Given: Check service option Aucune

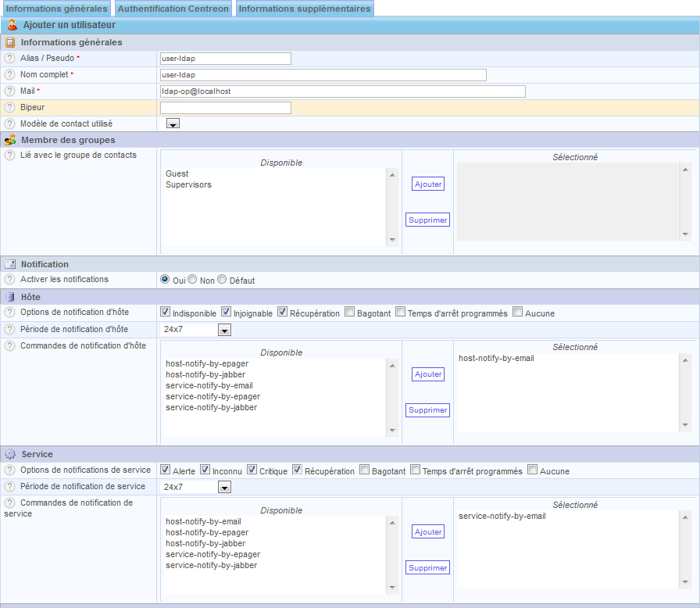Looking at the screenshot, I should [x=532, y=470].
